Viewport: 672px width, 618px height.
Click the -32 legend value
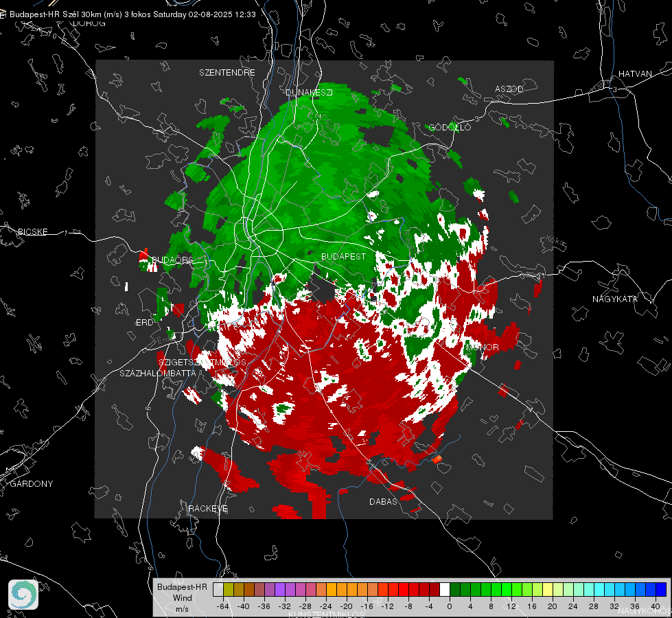[285, 606]
